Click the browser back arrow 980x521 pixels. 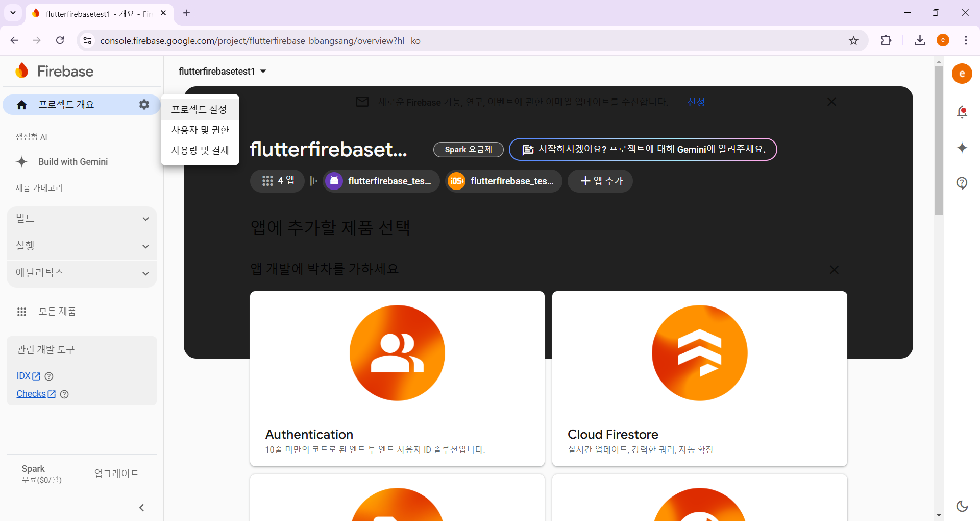coord(14,40)
